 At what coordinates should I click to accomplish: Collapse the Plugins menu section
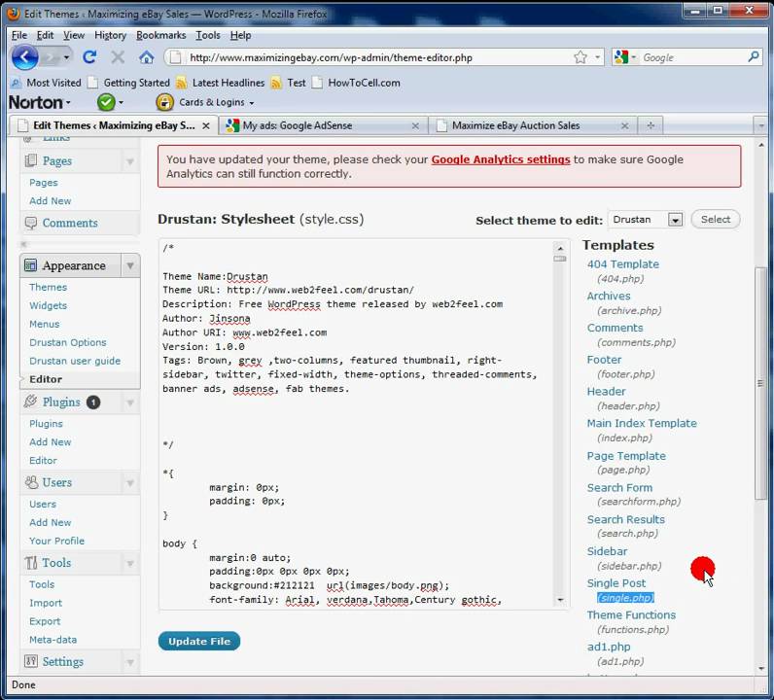point(130,402)
